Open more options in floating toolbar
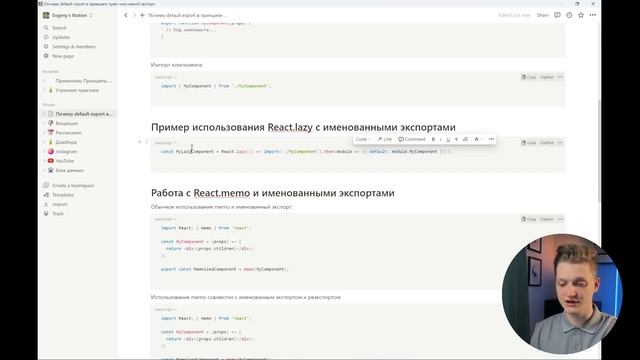 tap(491, 139)
